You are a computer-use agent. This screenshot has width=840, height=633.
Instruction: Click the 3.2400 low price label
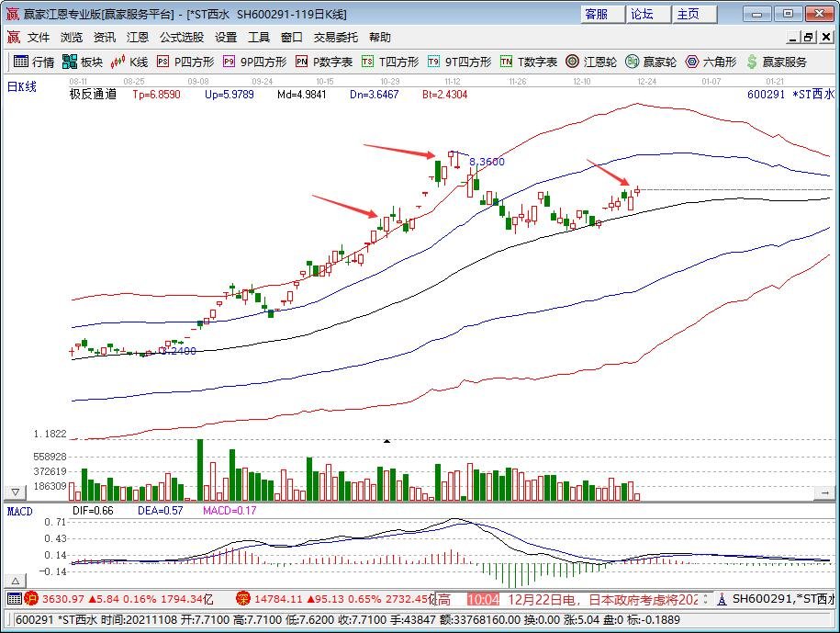pyautogui.click(x=179, y=351)
